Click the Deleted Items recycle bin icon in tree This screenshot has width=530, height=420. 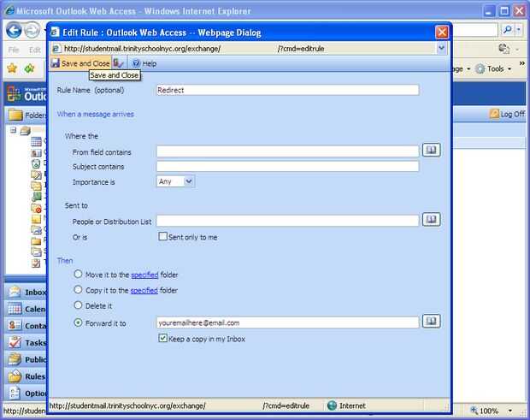[x=36, y=163]
